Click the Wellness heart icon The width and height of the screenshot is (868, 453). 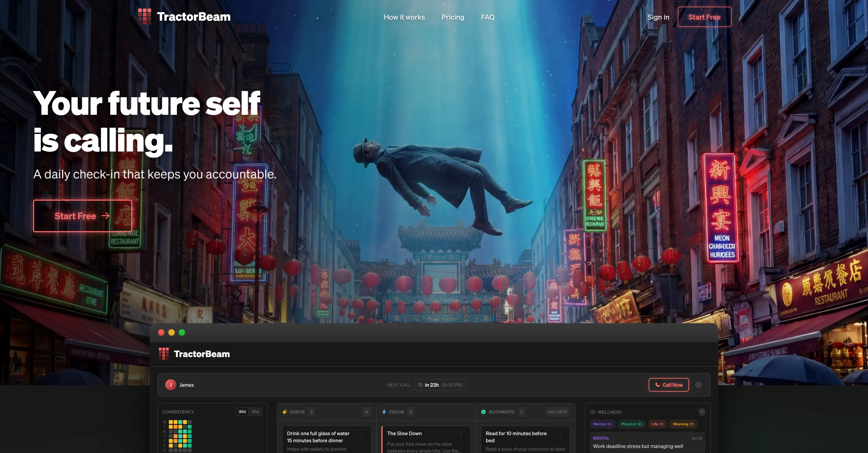click(593, 412)
